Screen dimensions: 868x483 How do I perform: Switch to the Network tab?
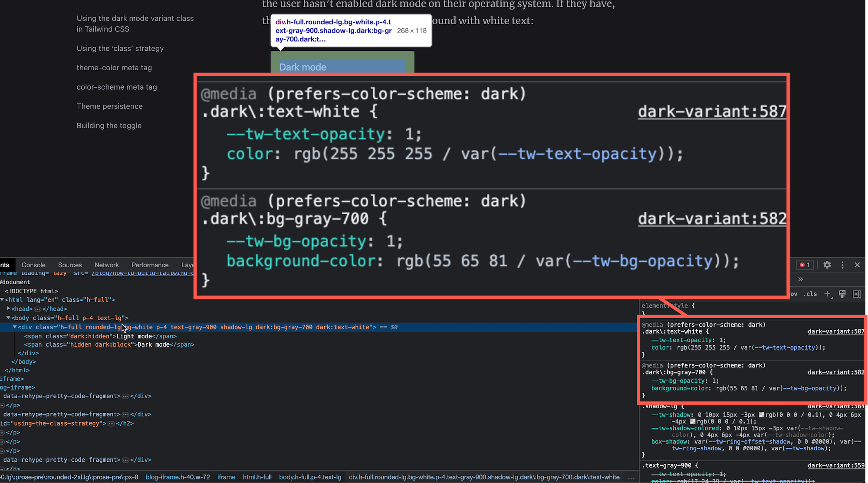pyautogui.click(x=106, y=265)
